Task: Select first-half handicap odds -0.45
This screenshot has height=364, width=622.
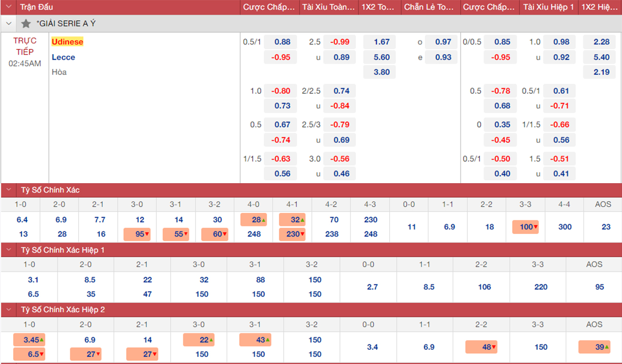Action: point(500,140)
